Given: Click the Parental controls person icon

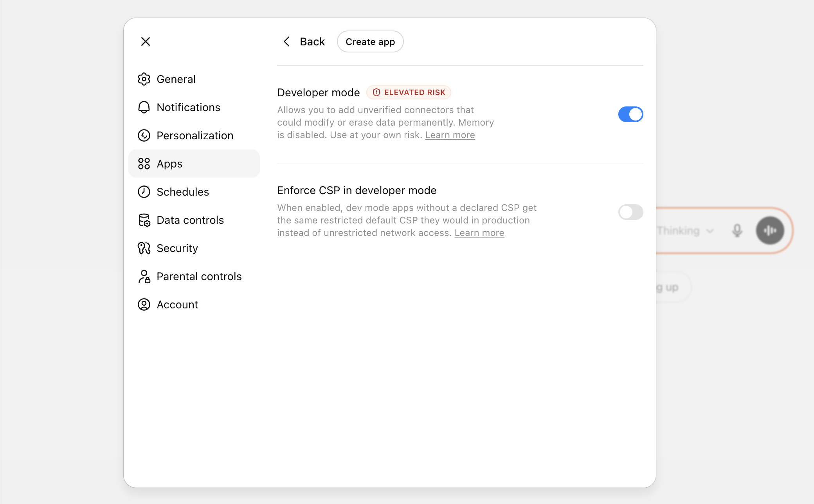Looking at the screenshot, I should point(144,276).
